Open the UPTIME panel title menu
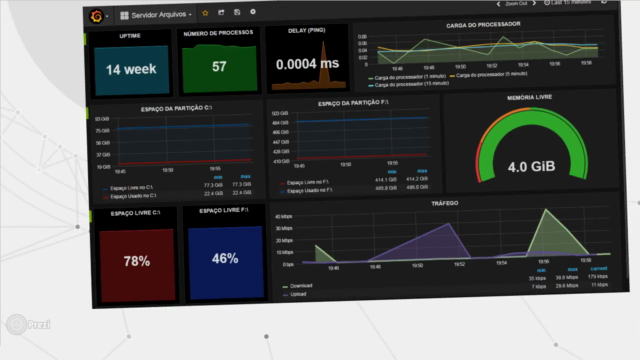 point(130,36)
